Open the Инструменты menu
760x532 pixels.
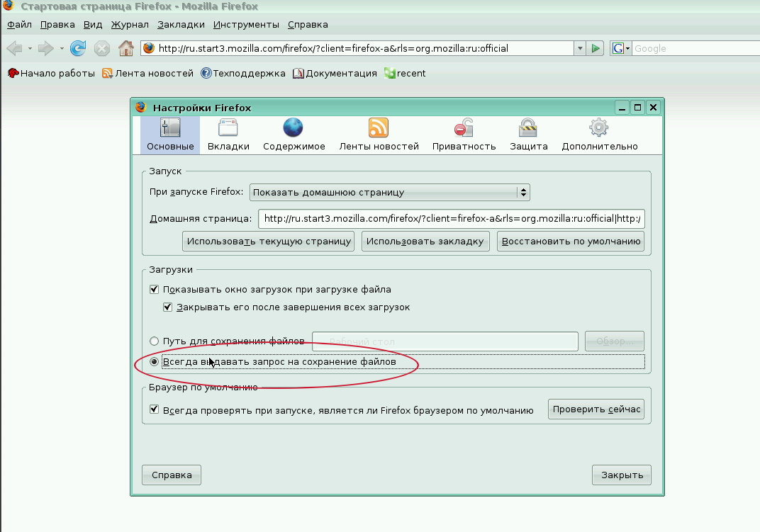point(246,25)
